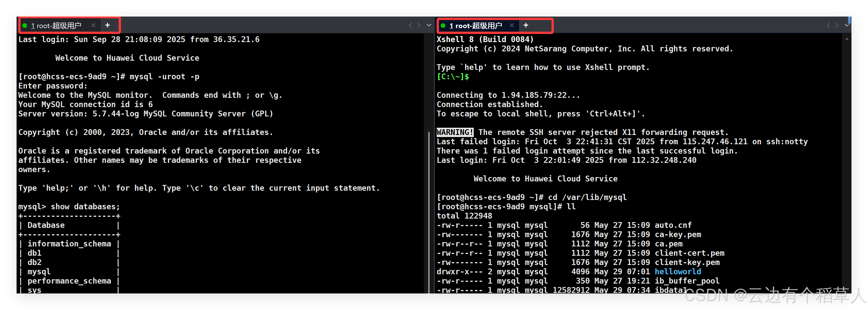868x310 pixels.
Task: Add a new tab in the left pane
Action: coord(108,25)
